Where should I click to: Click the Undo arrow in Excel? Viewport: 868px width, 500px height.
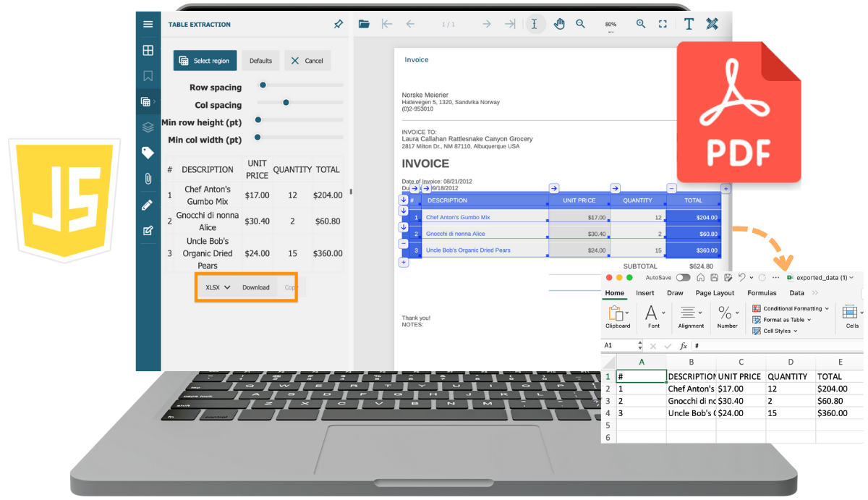pos(741,278)
